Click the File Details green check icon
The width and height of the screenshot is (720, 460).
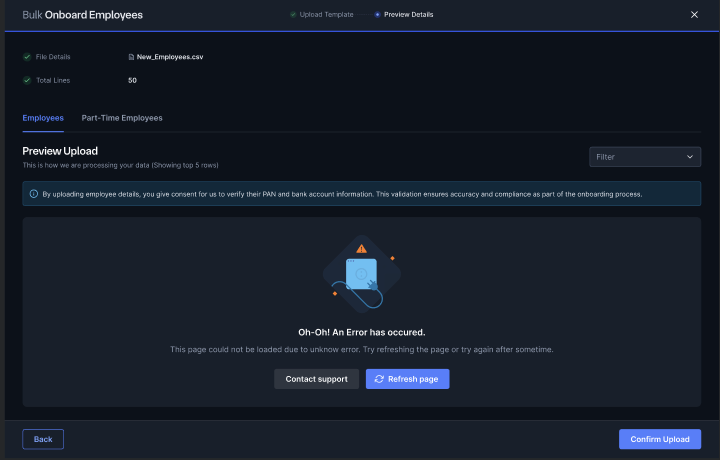point(27,57)
